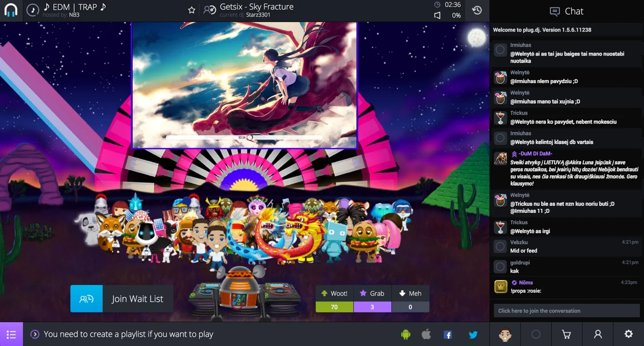
Task: Open the room info music note icon
Action: click(x=33, y=10)
